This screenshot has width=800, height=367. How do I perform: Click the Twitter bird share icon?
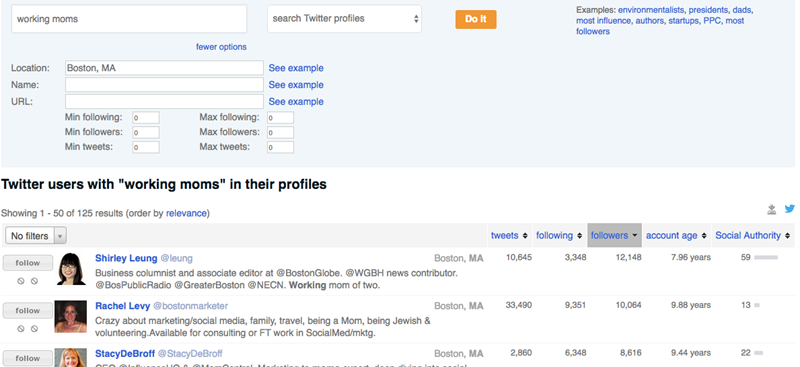click(790, 209)
